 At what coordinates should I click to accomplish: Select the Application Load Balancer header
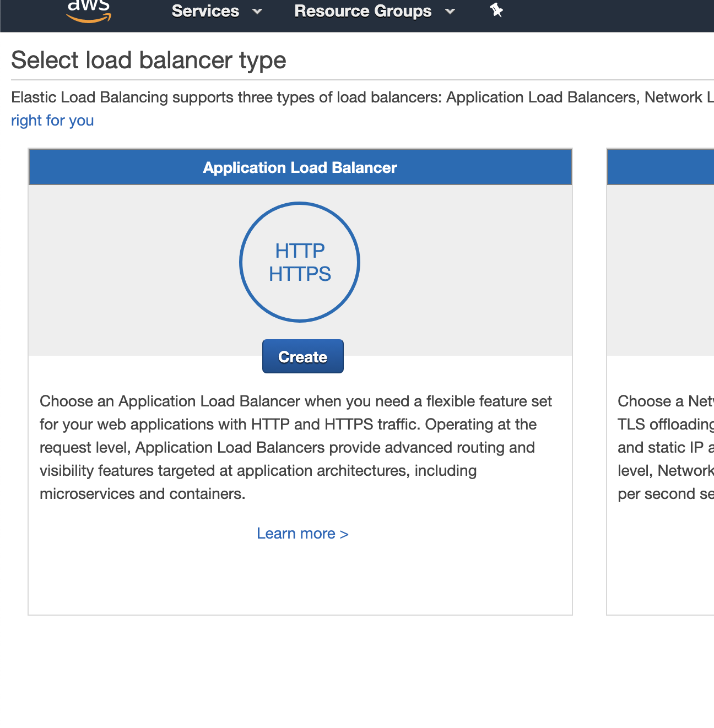tap(300, 167)
